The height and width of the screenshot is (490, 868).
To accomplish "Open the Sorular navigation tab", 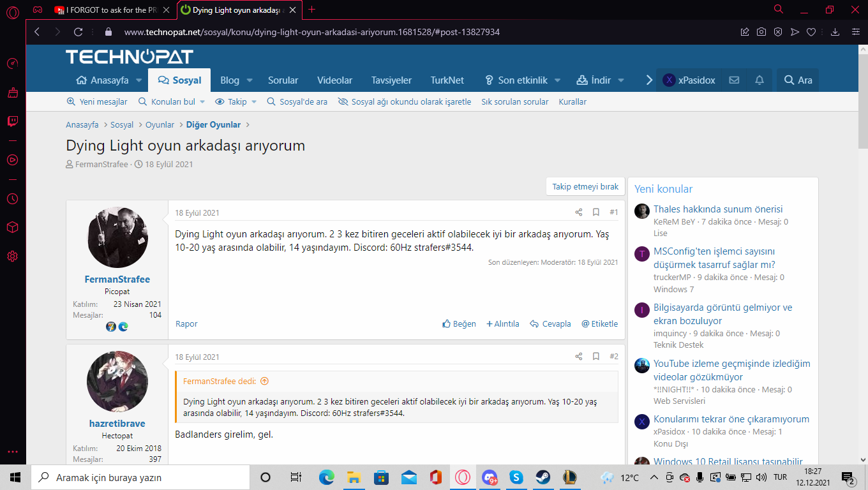I will (283, 80).
